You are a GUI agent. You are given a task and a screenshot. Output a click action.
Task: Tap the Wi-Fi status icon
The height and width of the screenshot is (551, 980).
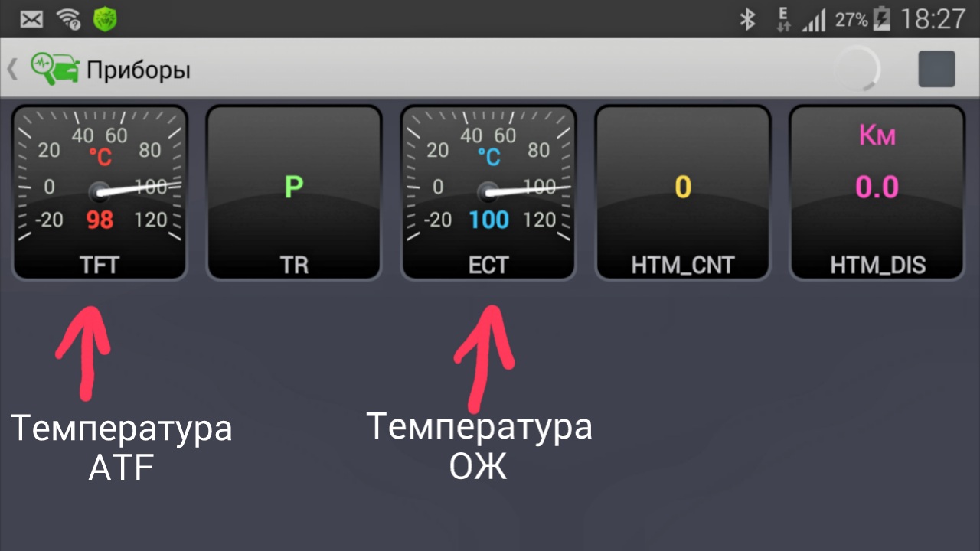70,18
